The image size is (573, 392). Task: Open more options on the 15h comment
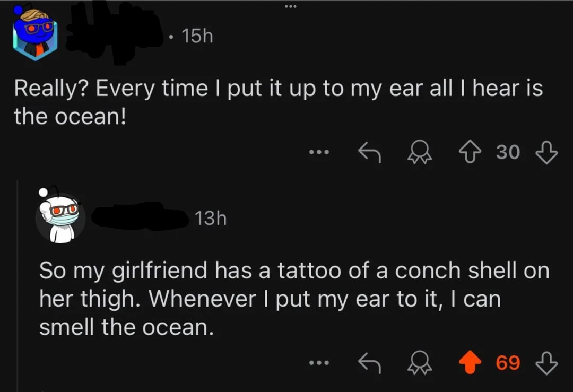point(319,152)
